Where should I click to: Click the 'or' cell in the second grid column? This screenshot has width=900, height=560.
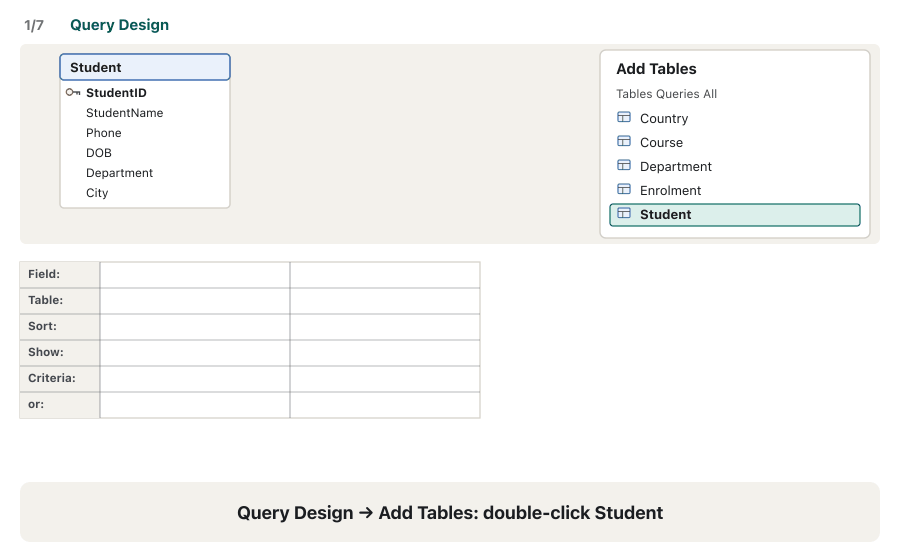click(x=385, y=405)
